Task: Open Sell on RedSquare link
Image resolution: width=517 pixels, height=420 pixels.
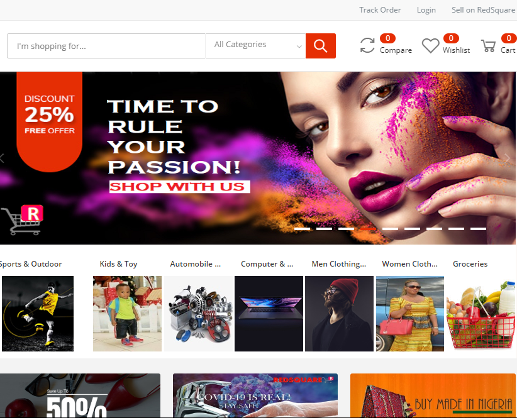Action: [483, 10]
